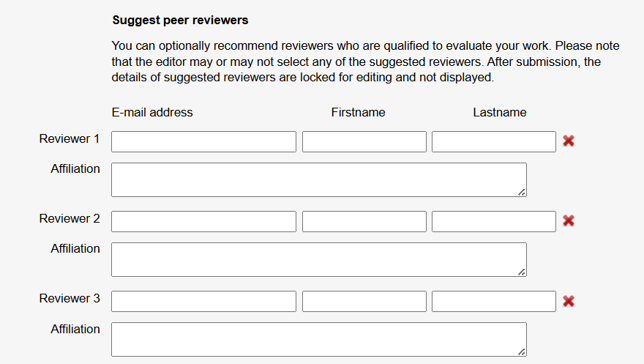Viewport: 644px width, 364px height.
Task: Remove Reviewer 2 with the red X
Action: (569, 220)
